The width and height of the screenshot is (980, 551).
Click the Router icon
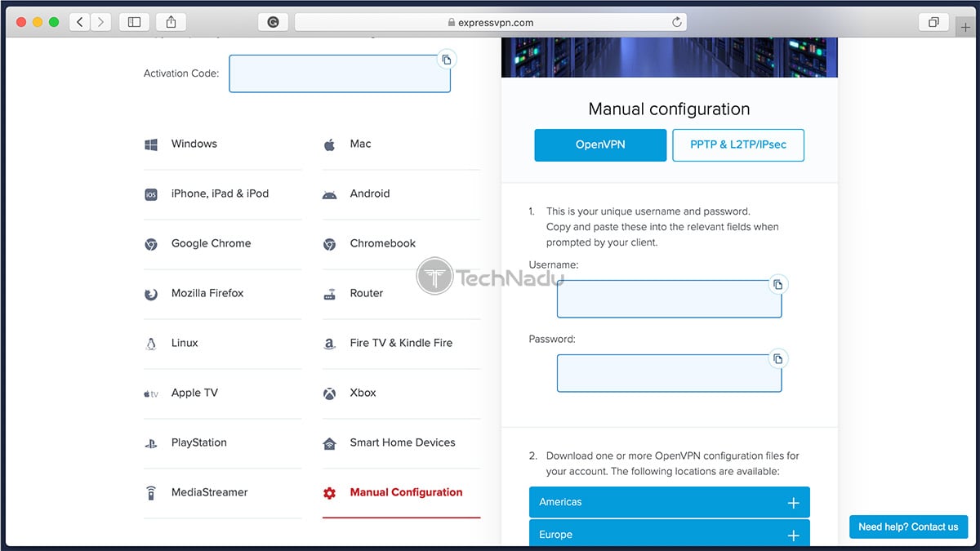click(329, 294)
